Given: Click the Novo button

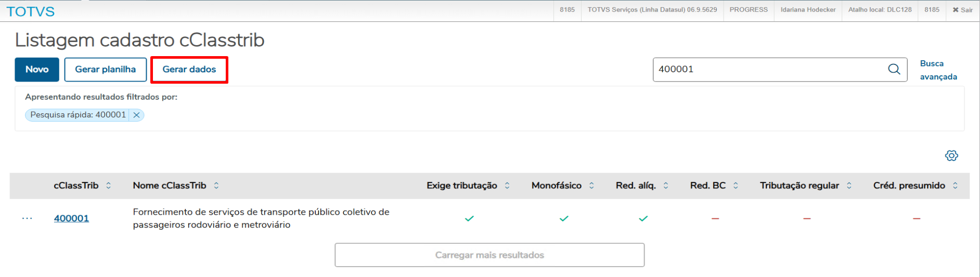Looking at the screenshot, I should tap(37, 70).
